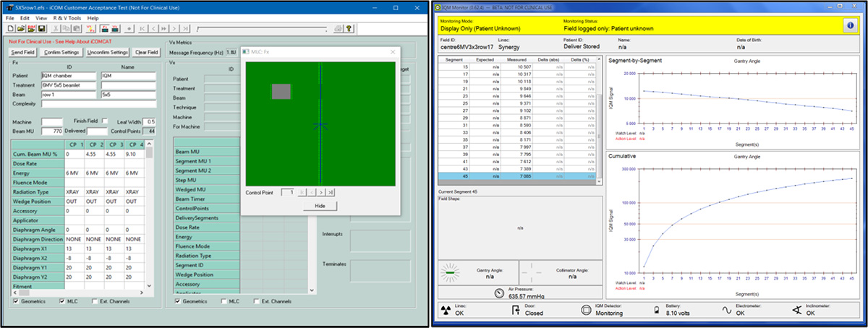Open the Edit menu
868x333 pixels.
click(25, 17)
